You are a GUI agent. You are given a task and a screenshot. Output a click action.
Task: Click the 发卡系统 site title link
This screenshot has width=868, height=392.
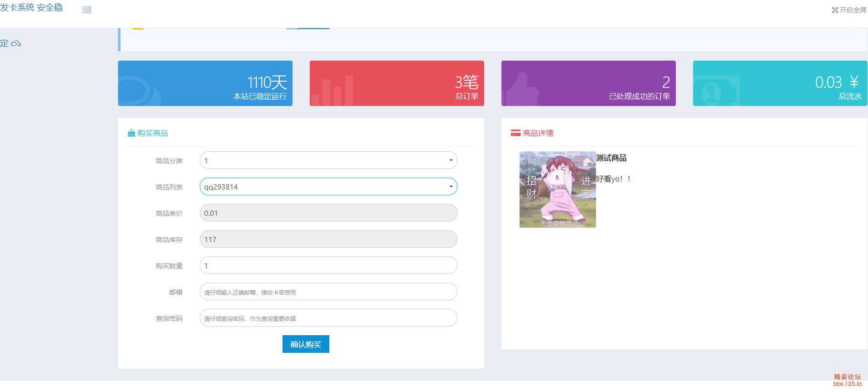tap(31, 8)
